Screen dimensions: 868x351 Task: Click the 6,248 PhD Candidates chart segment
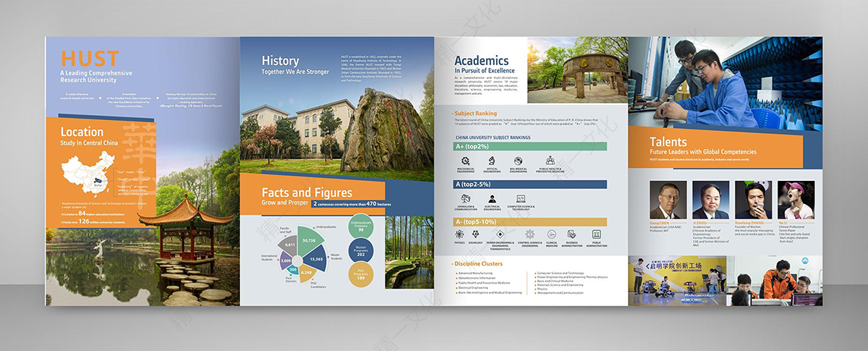click(x=306, y=273)
